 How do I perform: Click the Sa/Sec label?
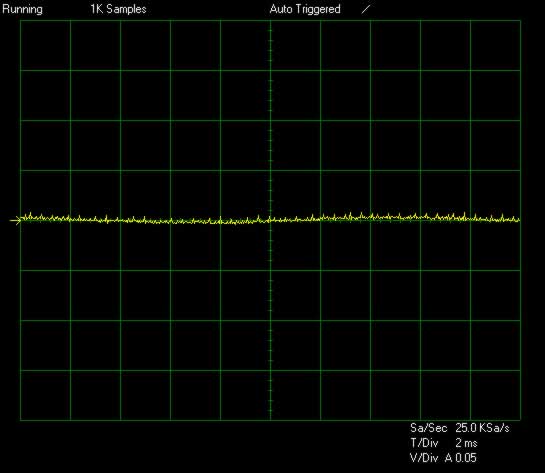[428, 428]
